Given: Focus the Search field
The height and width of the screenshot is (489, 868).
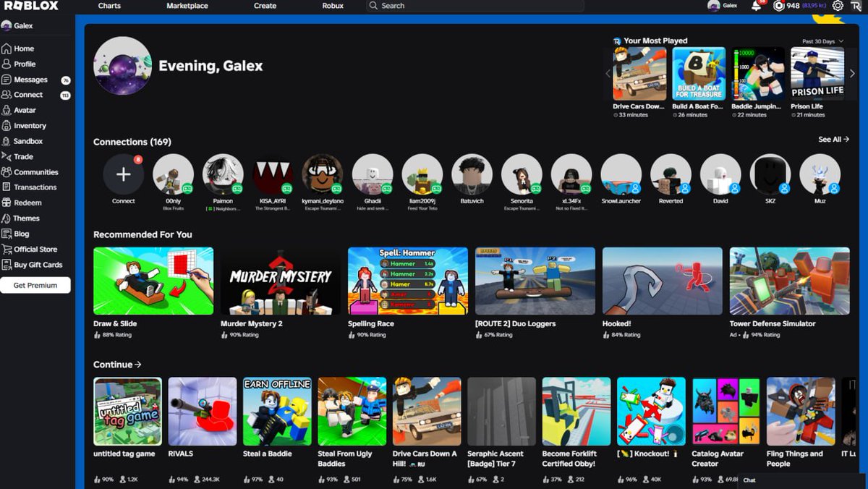Looking at the screenshot, I should [475, 6].
